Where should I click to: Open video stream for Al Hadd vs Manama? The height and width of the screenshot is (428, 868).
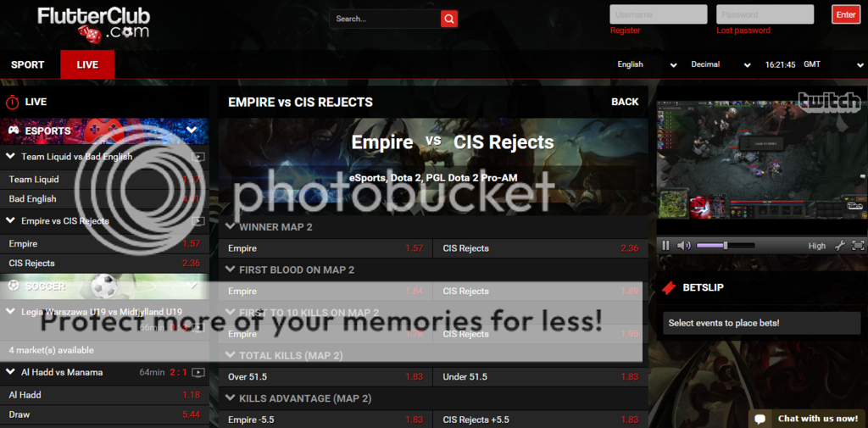[x=198, y=373]
